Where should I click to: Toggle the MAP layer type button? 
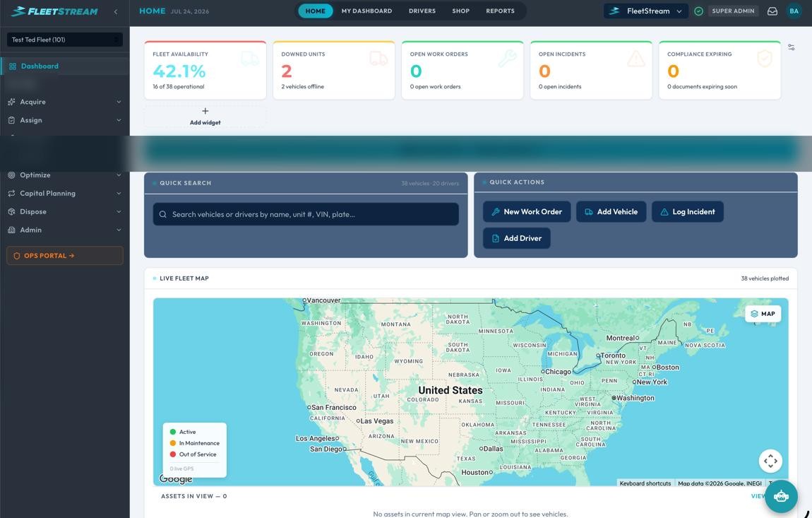click(763, 314)
